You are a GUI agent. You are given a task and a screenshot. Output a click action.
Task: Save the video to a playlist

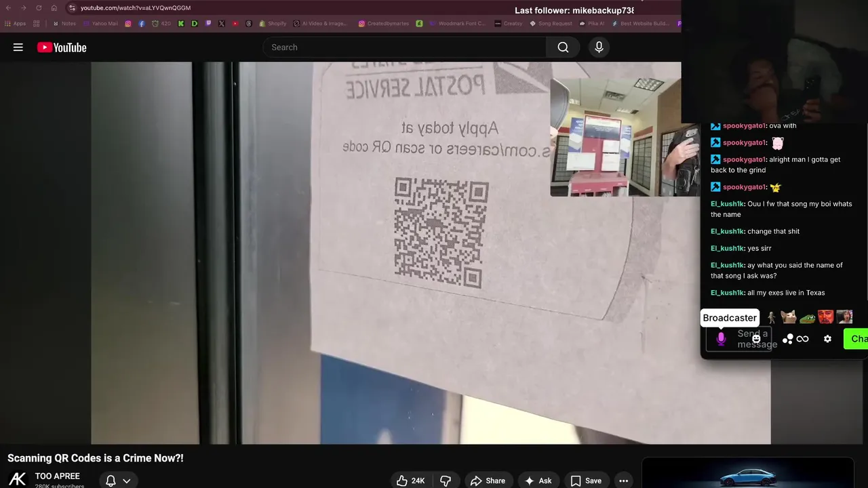pyautogui.click(x=586, y=481)
